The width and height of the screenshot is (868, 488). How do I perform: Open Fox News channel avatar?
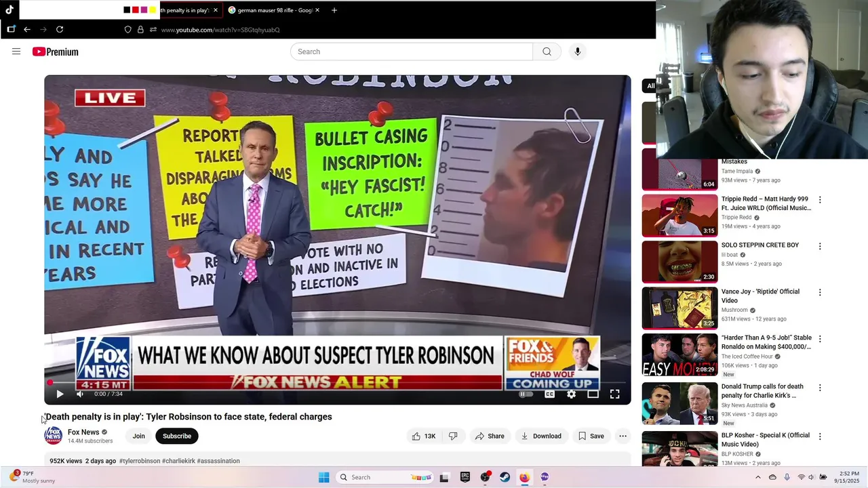click(54, 436)
